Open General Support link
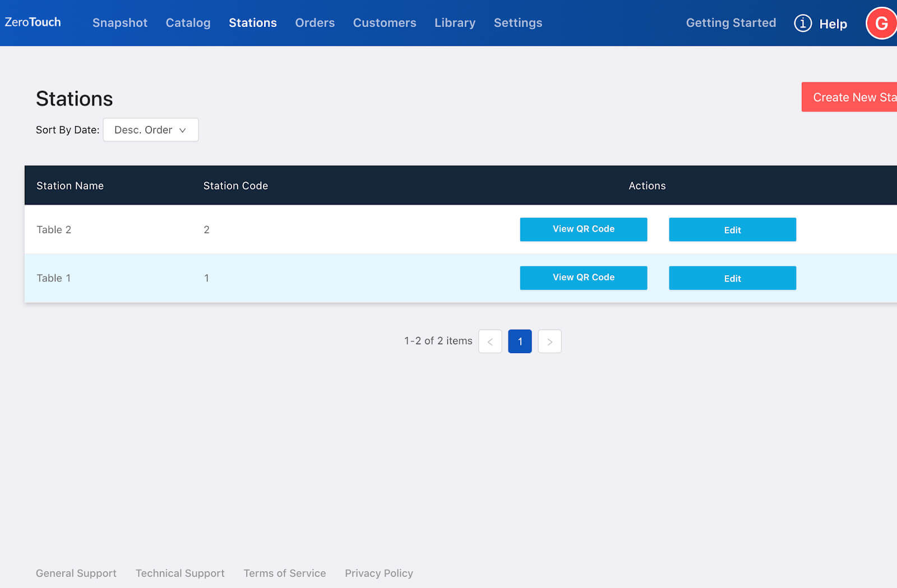This screenshot has width=897, height=588. click(x=76, y=573)
